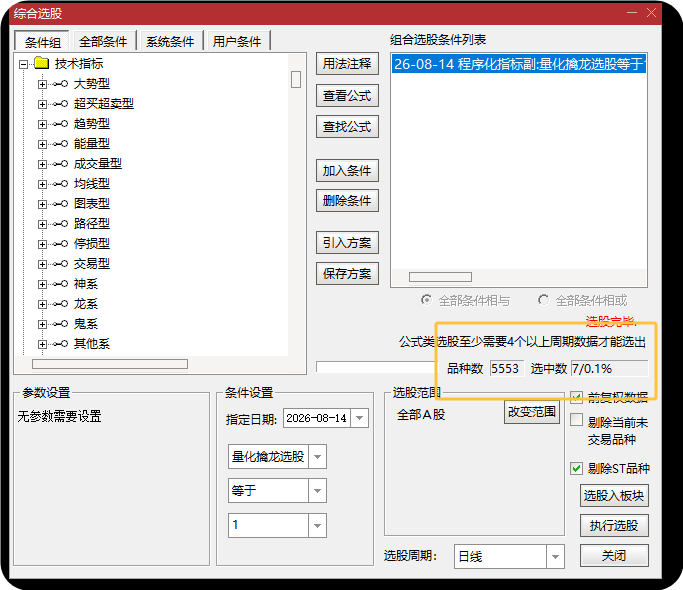Click the 用法注释 button
Viewport: 683px width, 590px height.
(347, 64)
